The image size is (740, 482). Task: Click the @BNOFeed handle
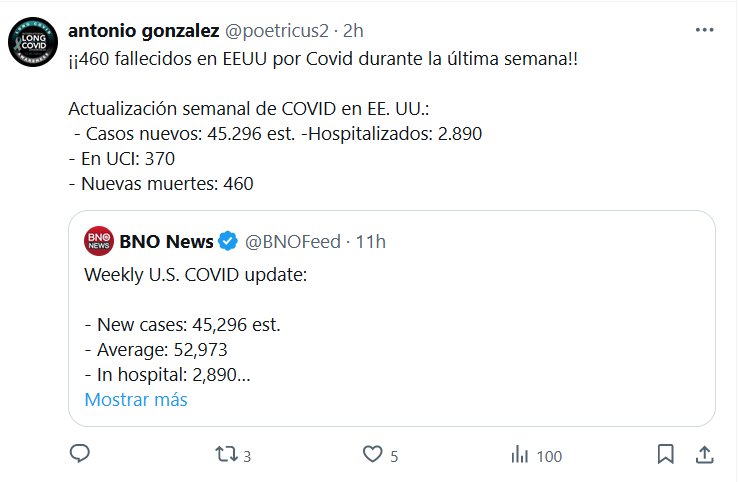coord(292,241)
